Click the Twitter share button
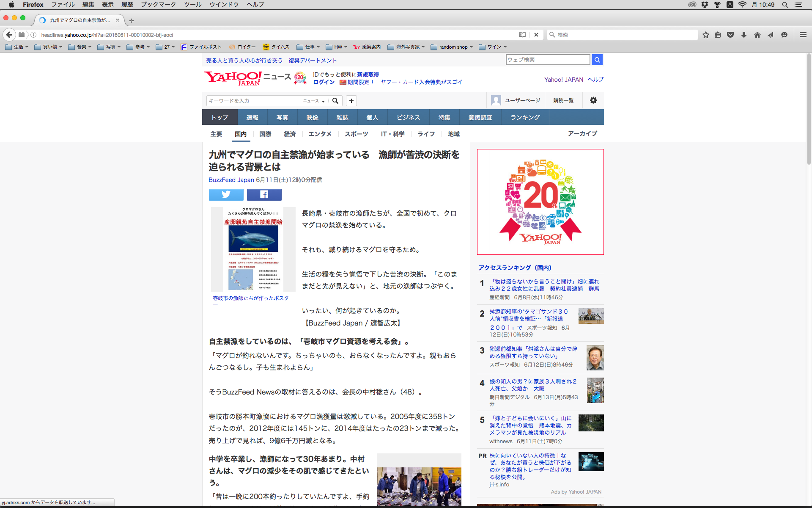The width and height of the screenshot is (812, 508). coord(226,194)
